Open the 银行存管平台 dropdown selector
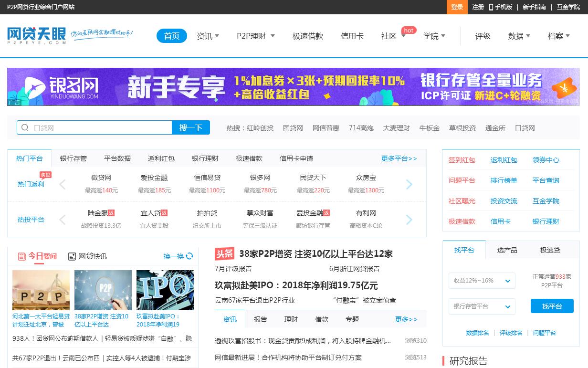588x368 pixels. point(482,306)
